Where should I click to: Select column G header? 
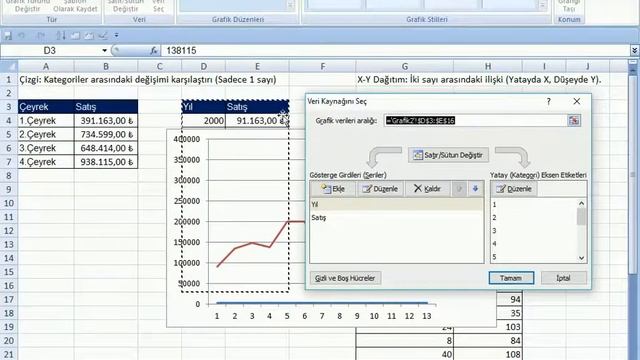[x=404, y=66]
